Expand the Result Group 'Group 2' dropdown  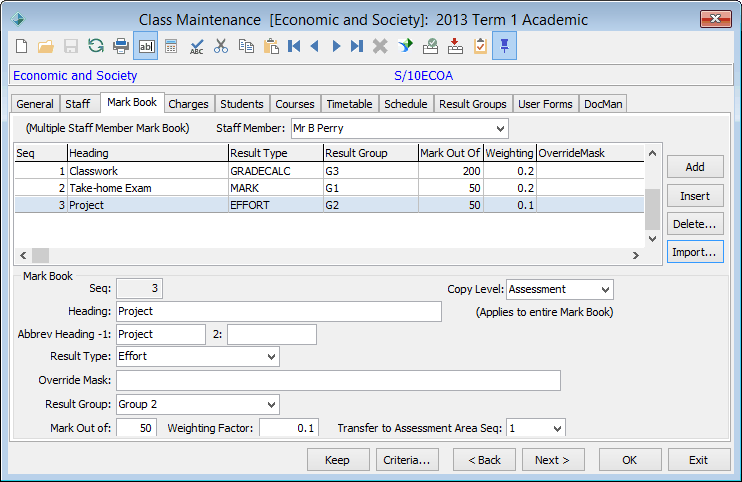271,404
